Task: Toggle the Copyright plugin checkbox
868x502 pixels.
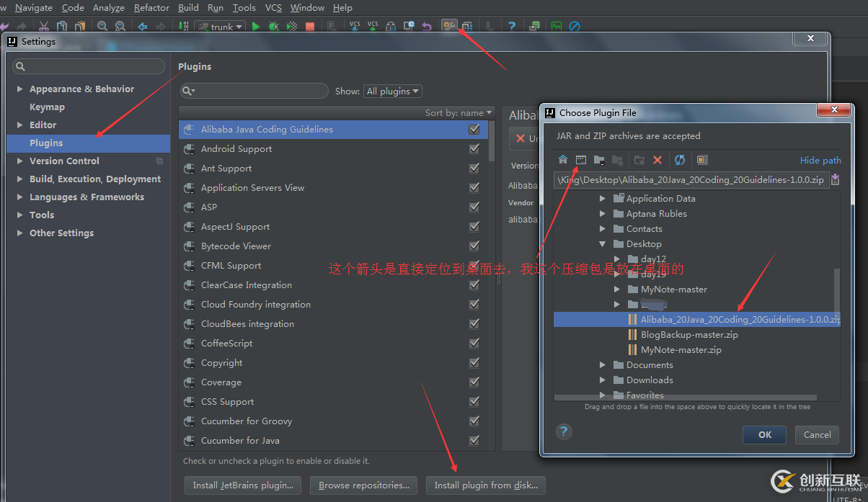Action: tap(474, 363)
